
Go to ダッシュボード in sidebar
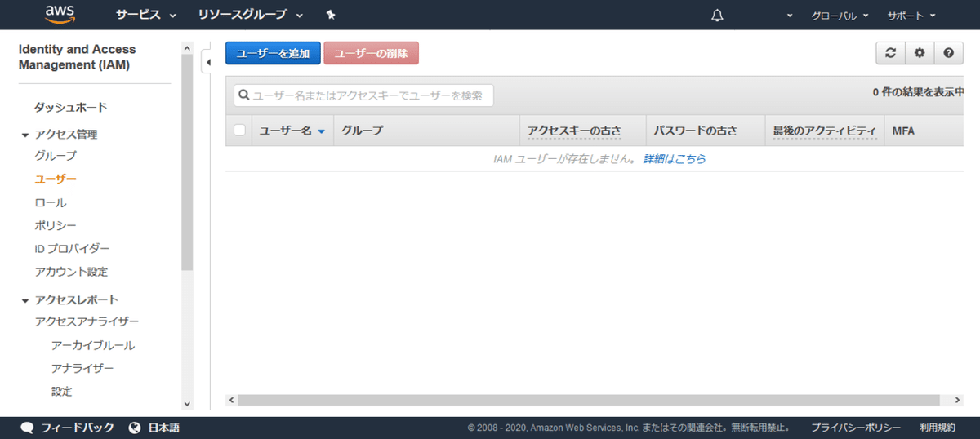tap(70, 108)
